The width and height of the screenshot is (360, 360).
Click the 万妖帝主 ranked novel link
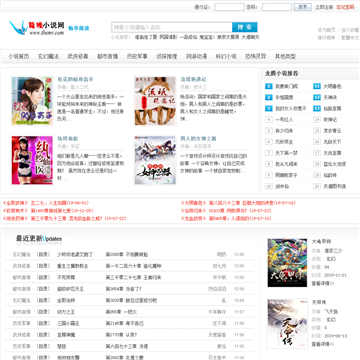(x=284, y=142)
